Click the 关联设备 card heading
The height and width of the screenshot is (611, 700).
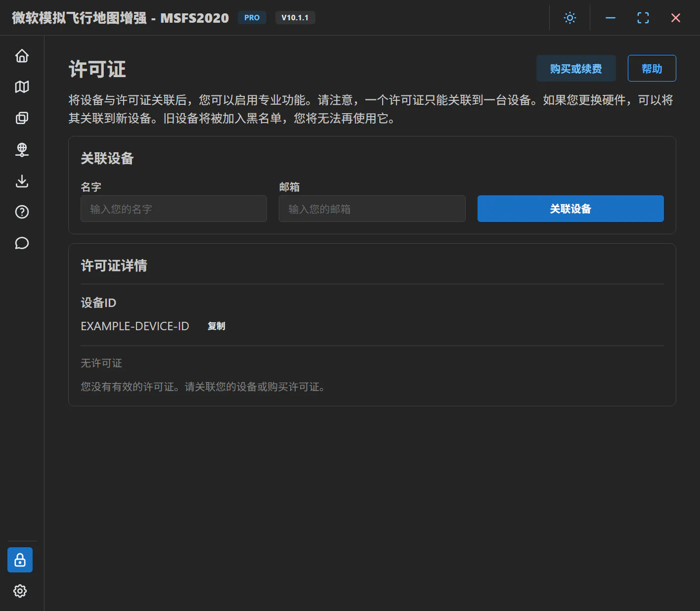pyautogui.click(x=107, y=158)
